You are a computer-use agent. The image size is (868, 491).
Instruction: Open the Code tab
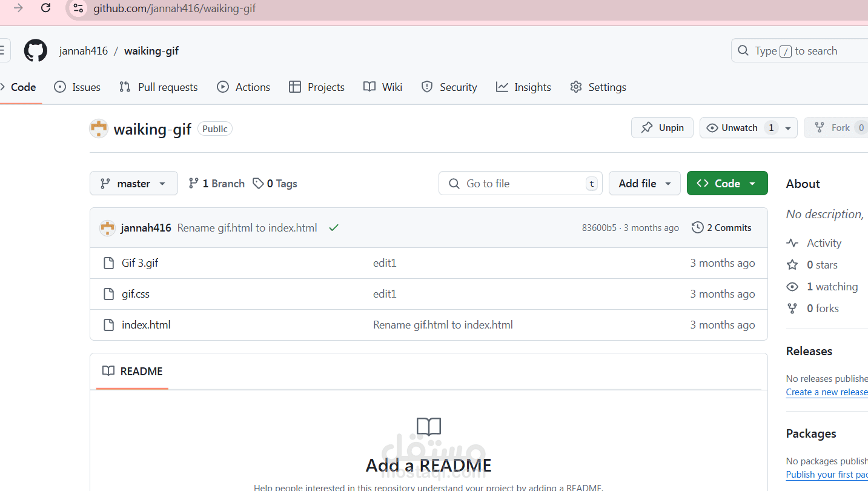18,87
